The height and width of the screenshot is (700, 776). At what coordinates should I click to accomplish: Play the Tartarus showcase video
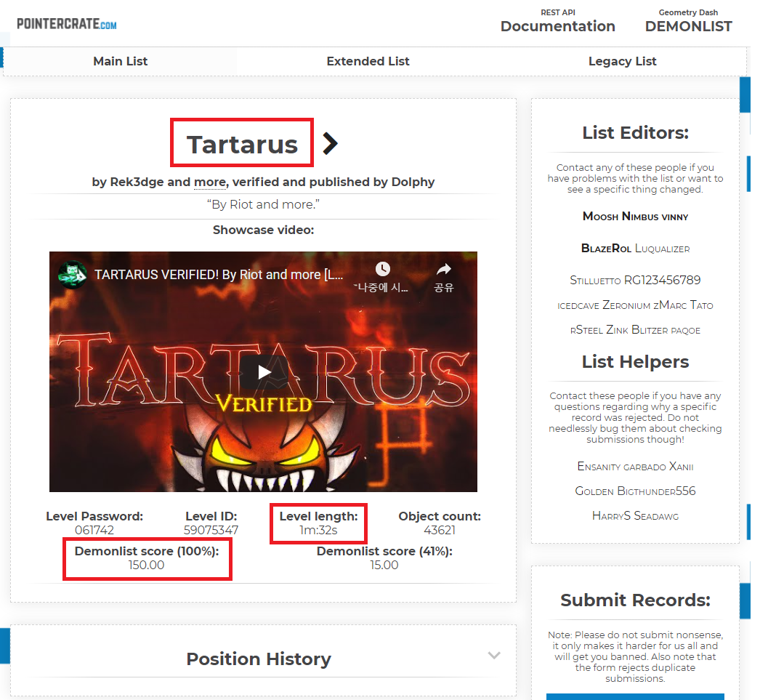pyautogui.click(x=264, y=371)
